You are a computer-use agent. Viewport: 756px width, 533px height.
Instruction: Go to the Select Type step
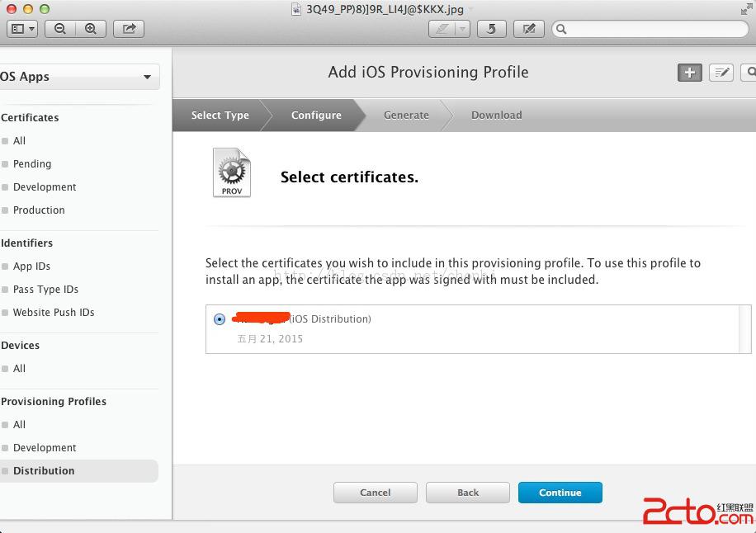220,116
